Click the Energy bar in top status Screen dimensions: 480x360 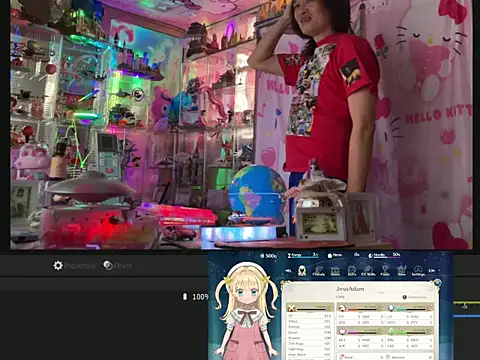pos(303,255)
